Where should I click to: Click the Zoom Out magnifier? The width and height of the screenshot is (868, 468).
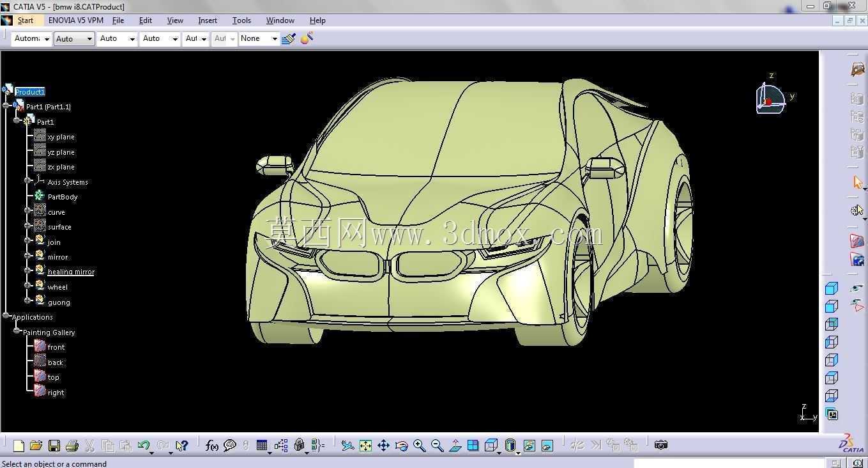coord(438,446)
